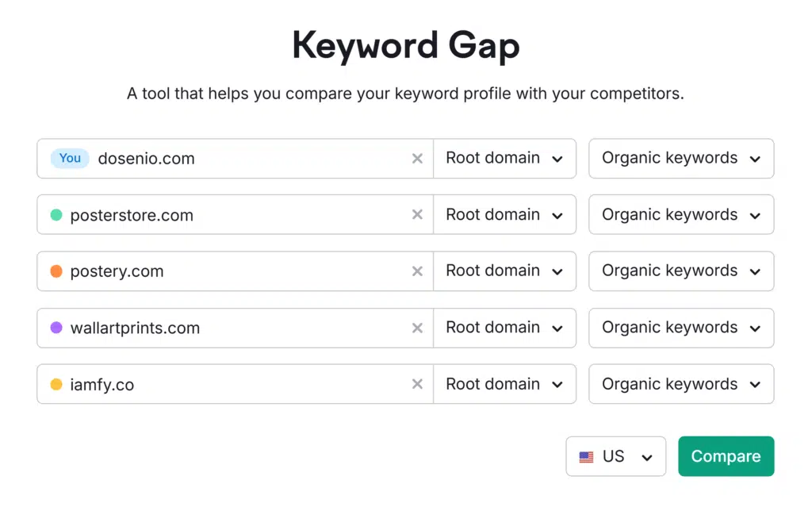812x507 pixels.
Task: Delete wallartprints.com with the X icon
Action: point(417,328)
